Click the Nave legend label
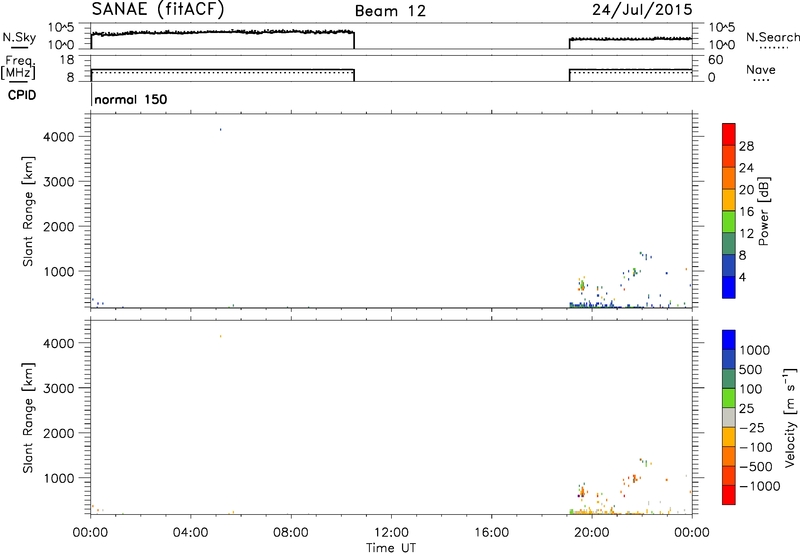Viewport: 800px width, 554px height. 761,70
